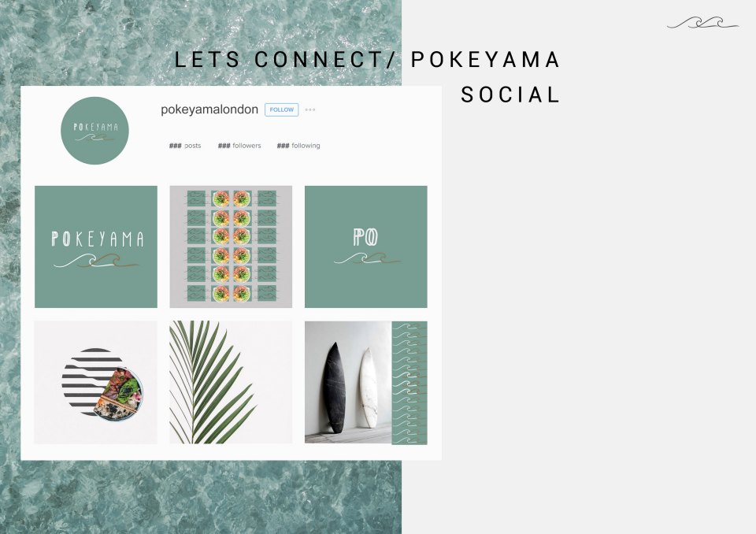This screenshot has width=756, height=534.
Task: Click the wave pattern strip beside surfboards
Action: click(x=409, y=383)
